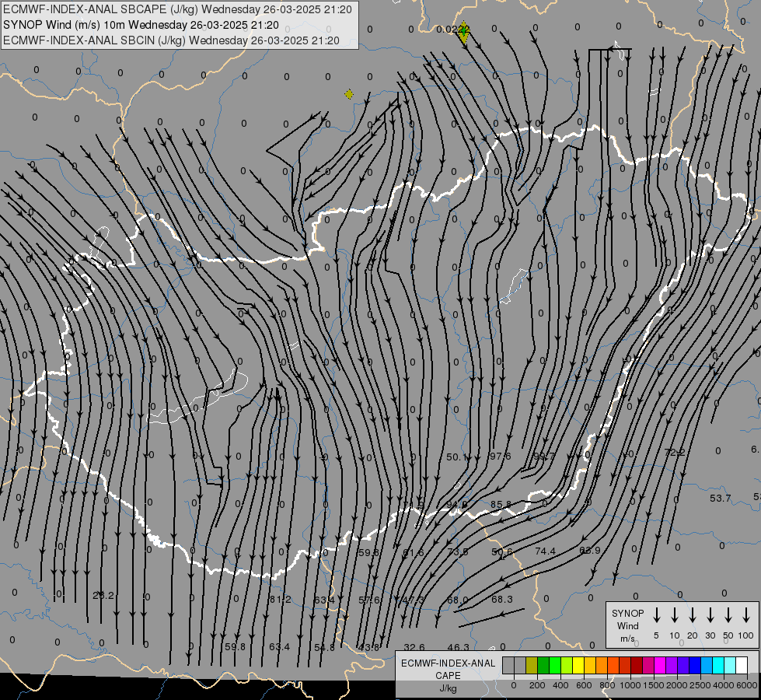Screen dimensions: 761x700
Task: Select the dark red CAPE legend swatch
Action: [x=637, y=665]
